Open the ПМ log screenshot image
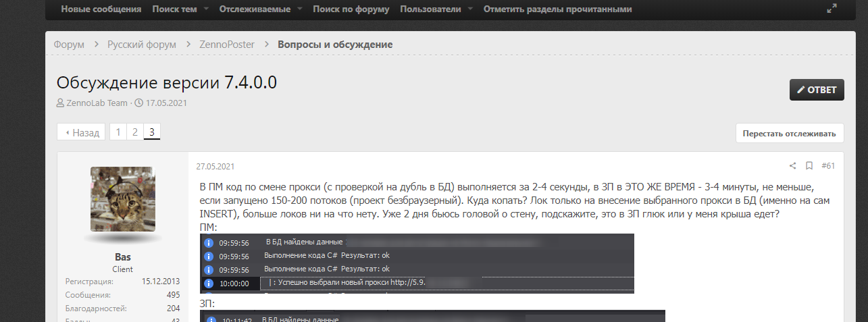The image size is (868, 322). (x=417, y=263)
